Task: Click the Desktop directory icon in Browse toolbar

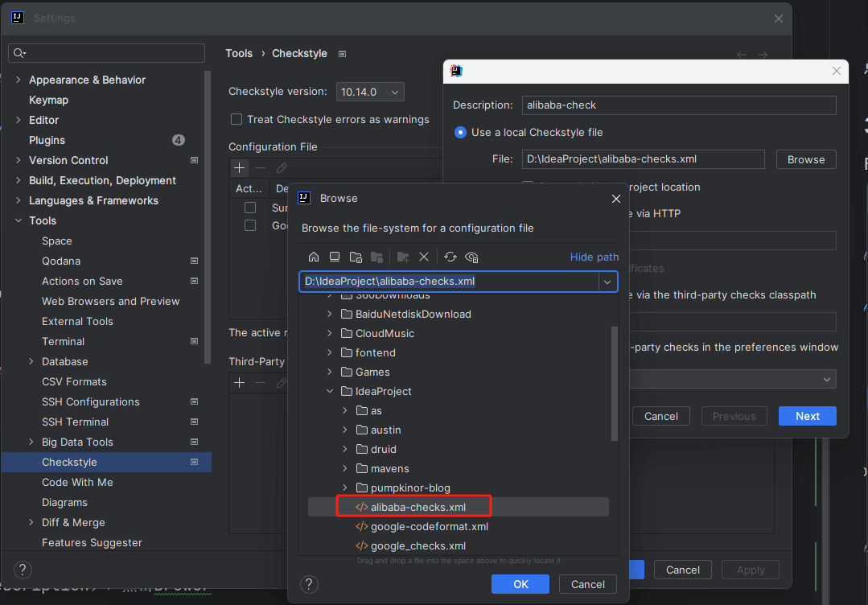Action: (335, 257)
